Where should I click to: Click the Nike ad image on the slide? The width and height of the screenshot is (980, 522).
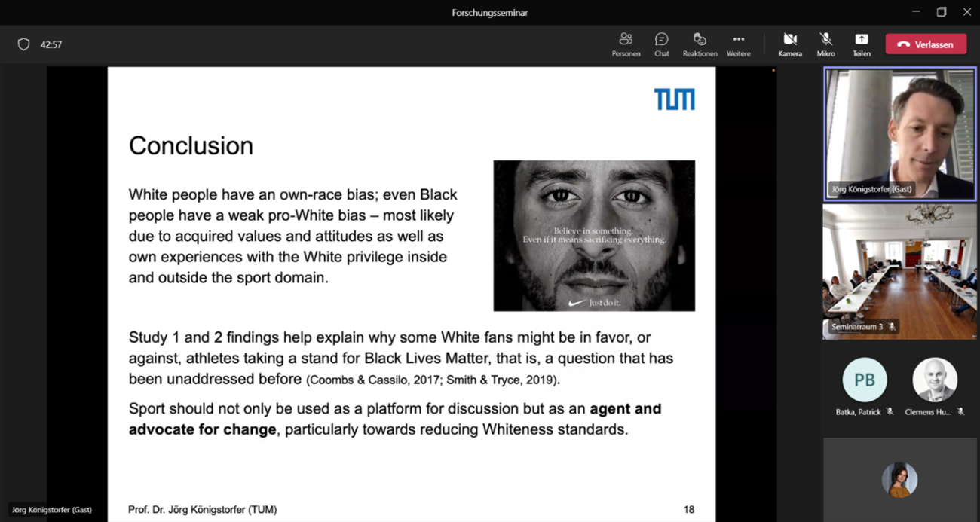pyautogui.click(x=594, y=235)
